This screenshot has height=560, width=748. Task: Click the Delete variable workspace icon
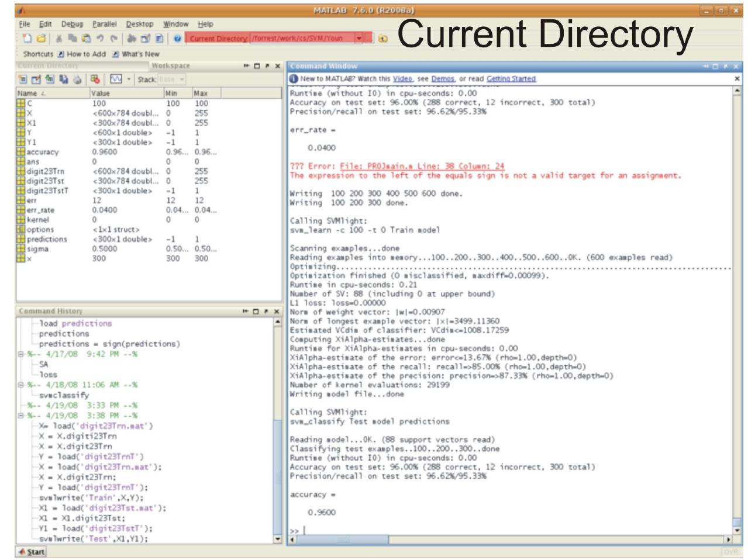pos(95,79)
